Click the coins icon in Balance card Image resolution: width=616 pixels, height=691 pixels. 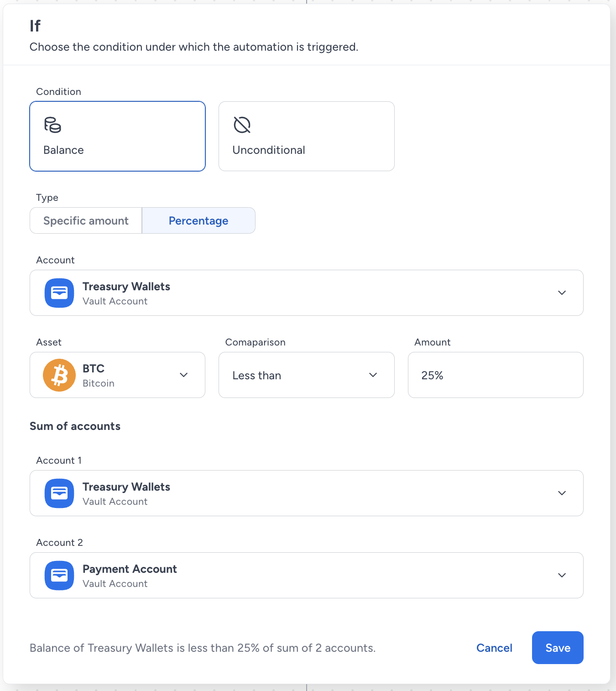point(52,125)
